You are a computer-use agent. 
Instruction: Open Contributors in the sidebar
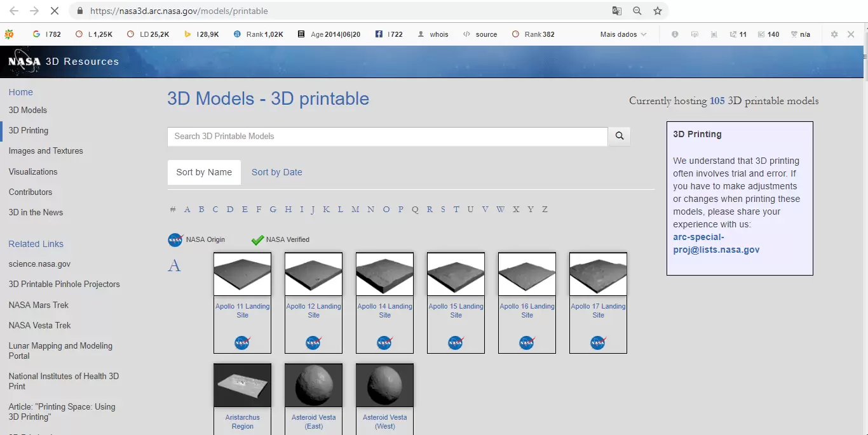pyautogui.click(x=31, y=192)
